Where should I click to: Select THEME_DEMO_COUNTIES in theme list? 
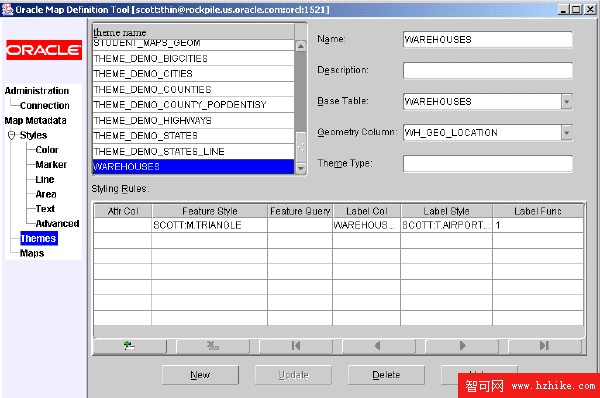tap(193, 89)
